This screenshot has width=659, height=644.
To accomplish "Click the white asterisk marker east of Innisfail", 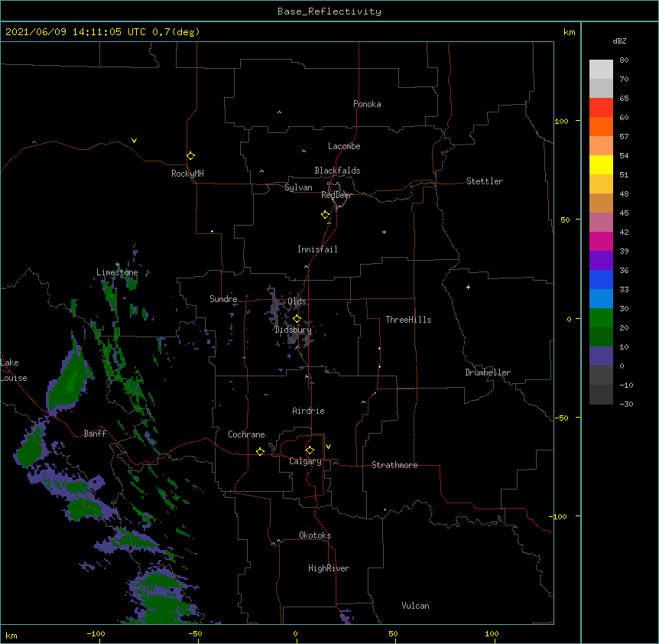I will point(384,232).
